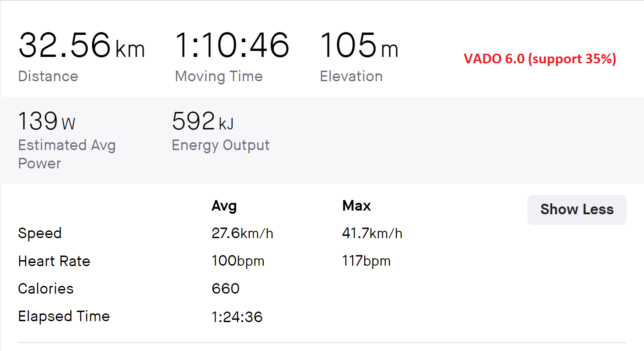This screenshot has height=351, width=644.
Task: Click the Avg column header
Action: (224, 206)
